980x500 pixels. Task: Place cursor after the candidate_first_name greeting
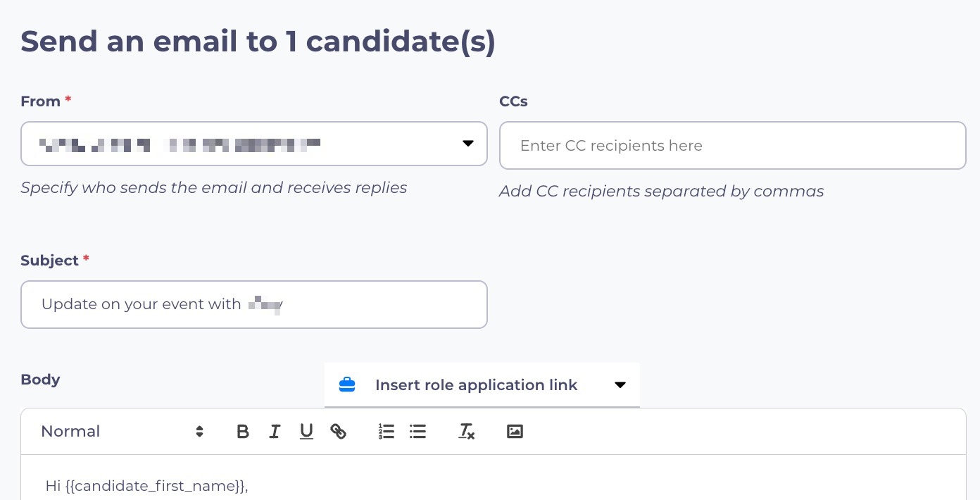coord(249,486)
